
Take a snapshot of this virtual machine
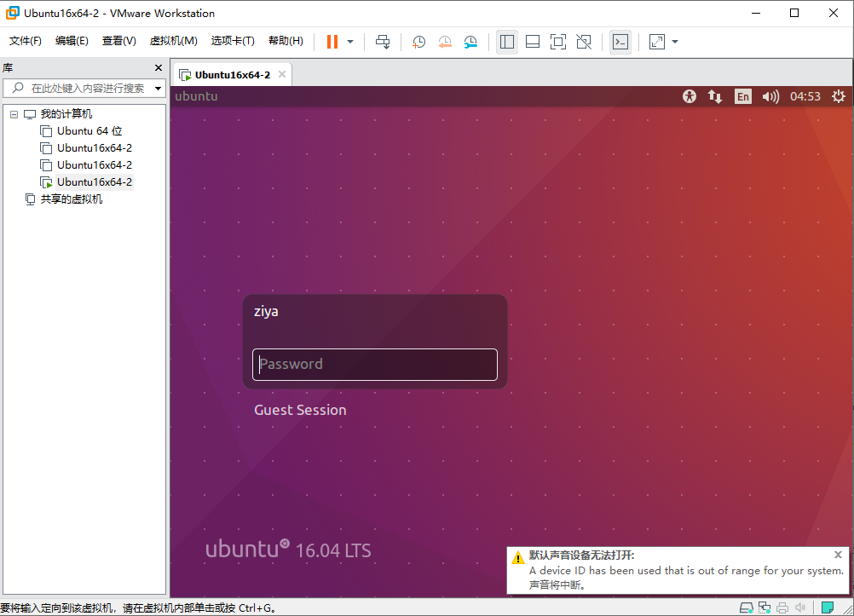(418, 42)
